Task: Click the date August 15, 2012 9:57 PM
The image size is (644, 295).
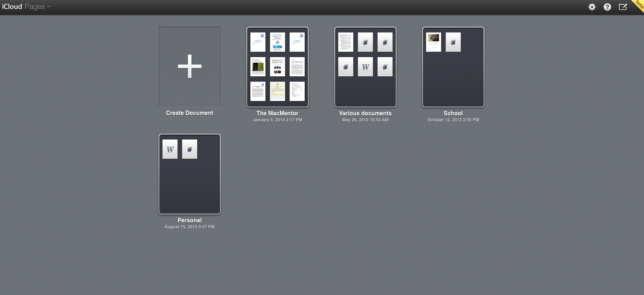Action: point(190,227)
